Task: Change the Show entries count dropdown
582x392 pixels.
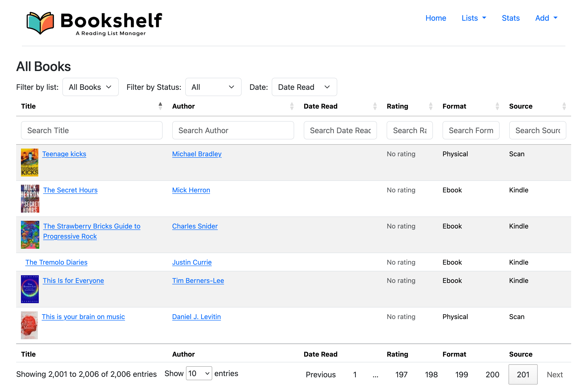Action: pos(199,373)
